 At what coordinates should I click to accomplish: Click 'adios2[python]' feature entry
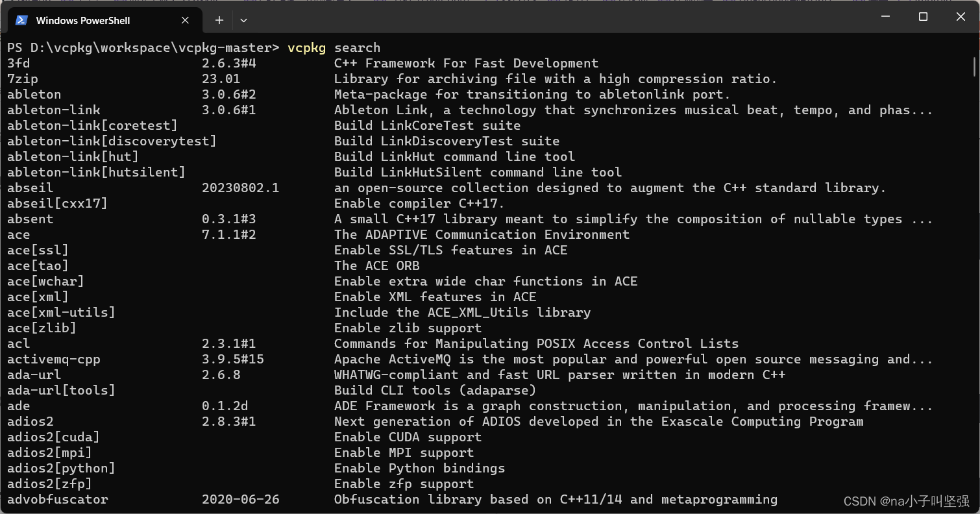(61, 468)
